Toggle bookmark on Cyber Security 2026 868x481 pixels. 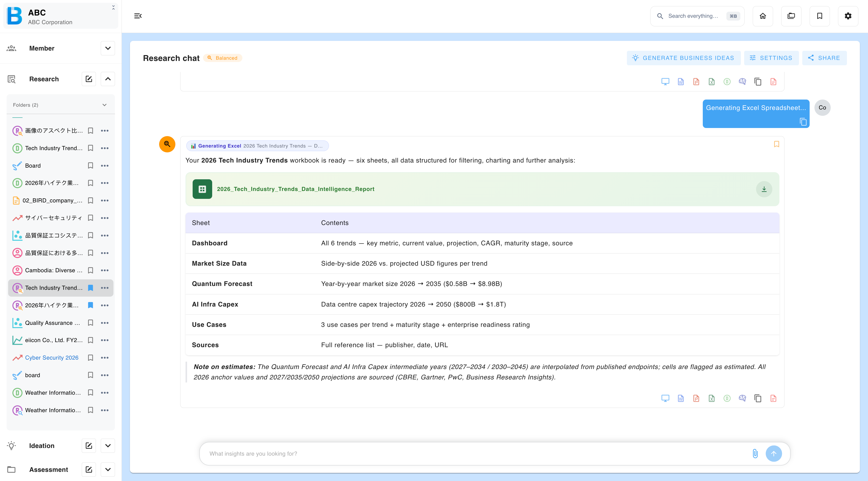pos(90,358)
